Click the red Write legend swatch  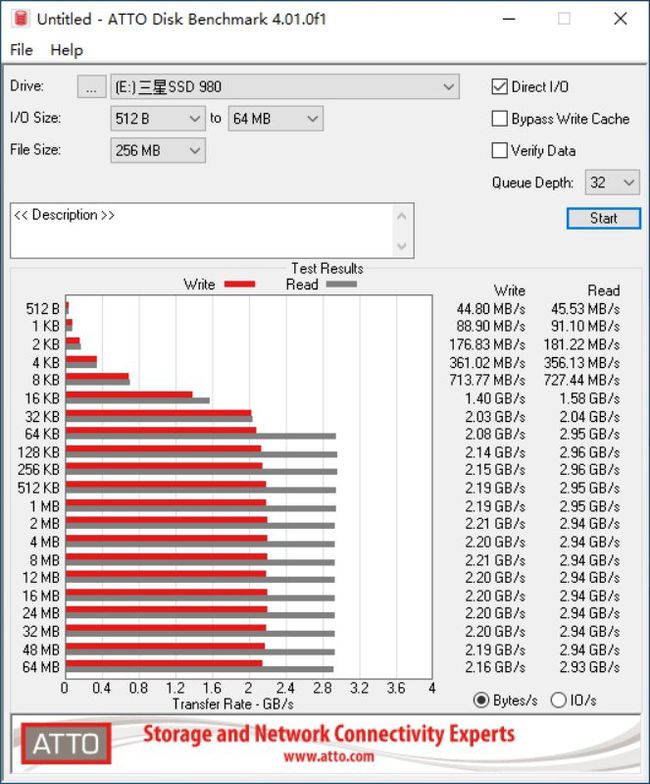[240, 284]
